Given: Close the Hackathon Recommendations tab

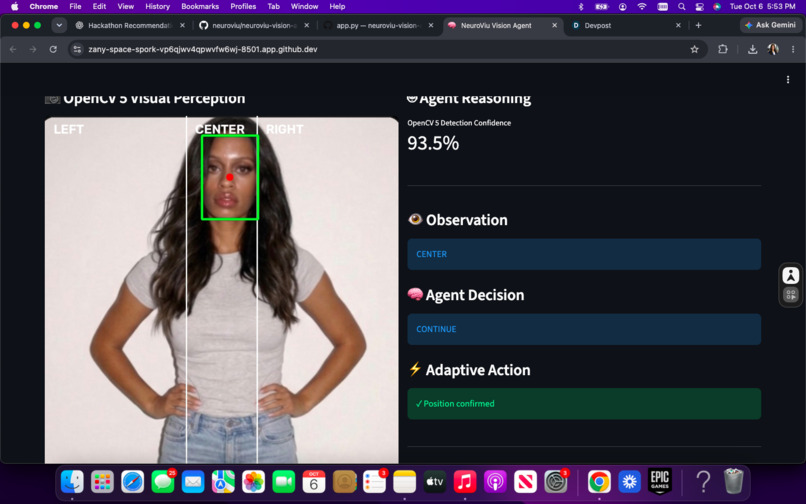Looking at the screenshot, I should pyautogui.click(x=182, y=25).
